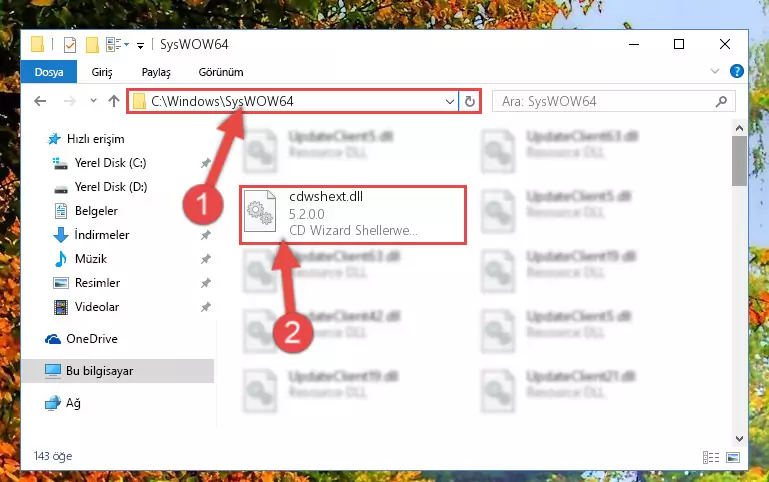Click the vertical scrollbar thumb
Screen dimensions: 769x482
coord(739,161)
